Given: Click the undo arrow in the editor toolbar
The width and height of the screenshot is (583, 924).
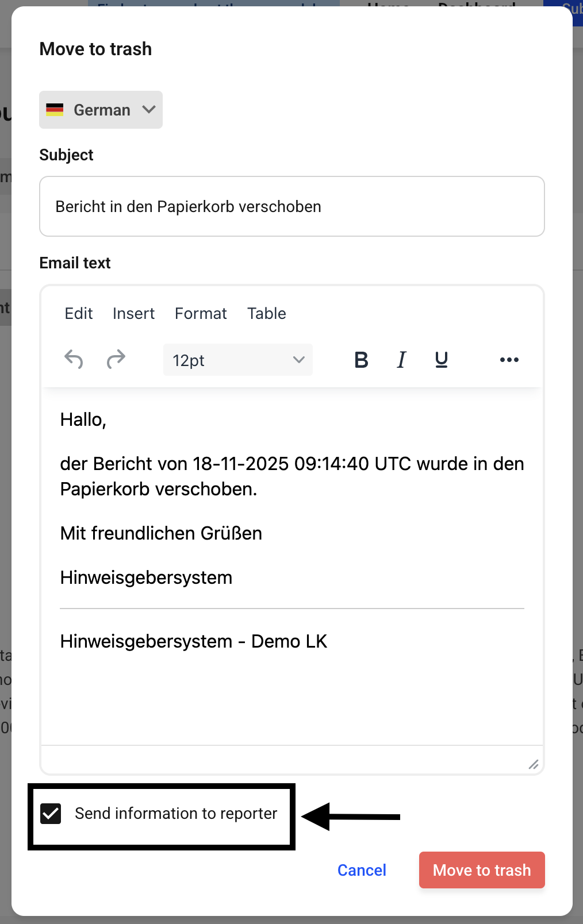Looking at the screenshot, I should click(74, 360).
